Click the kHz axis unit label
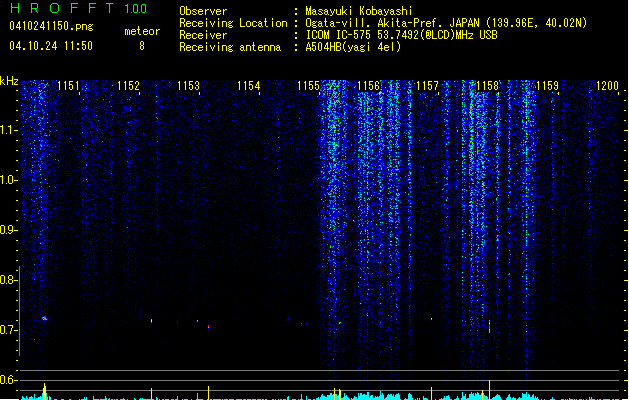Screen dimensions: 629x400 [9, 81]
